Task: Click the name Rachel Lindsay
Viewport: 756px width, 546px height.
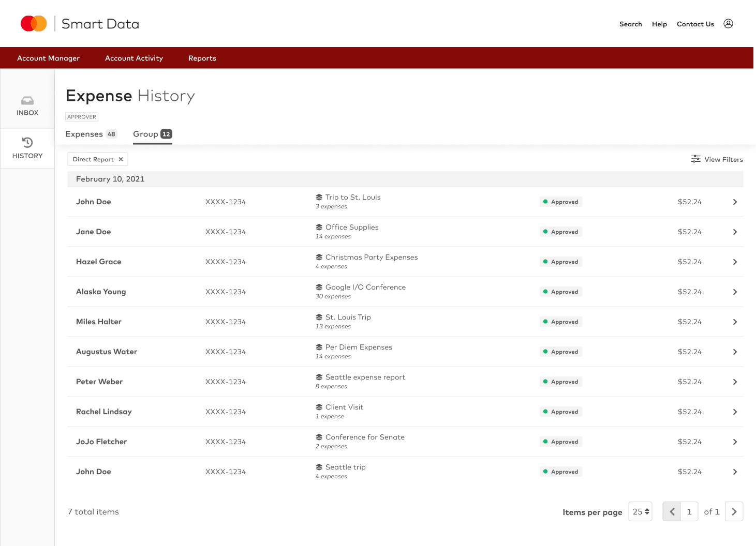Action: point(104,412)
